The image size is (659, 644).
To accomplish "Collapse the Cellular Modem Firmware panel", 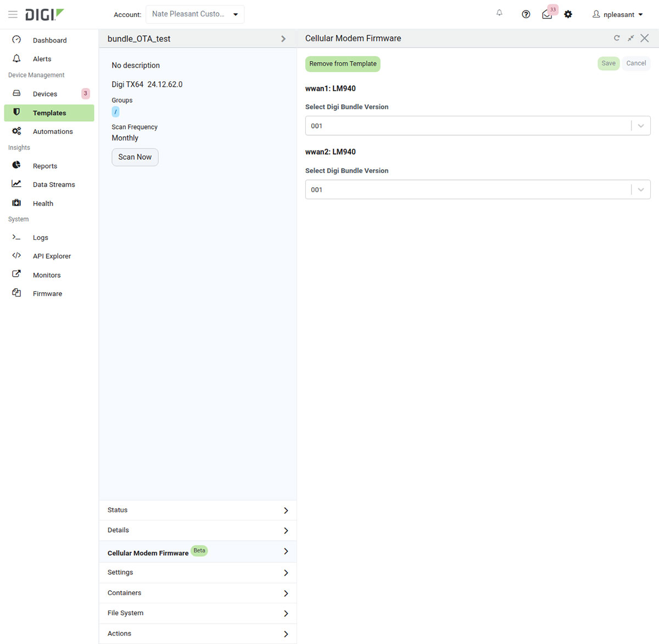I will (630, 38).
